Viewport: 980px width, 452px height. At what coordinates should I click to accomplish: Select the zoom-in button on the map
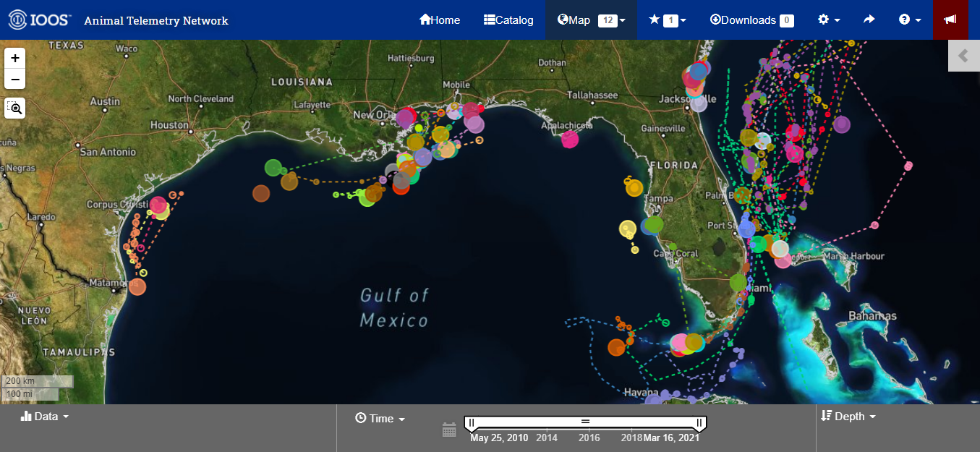(14, 56)
